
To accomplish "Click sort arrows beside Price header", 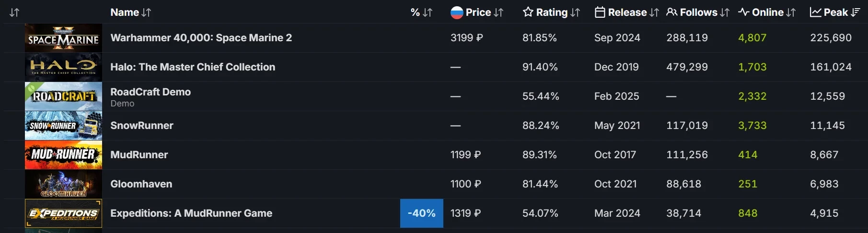I will point(498,12).
